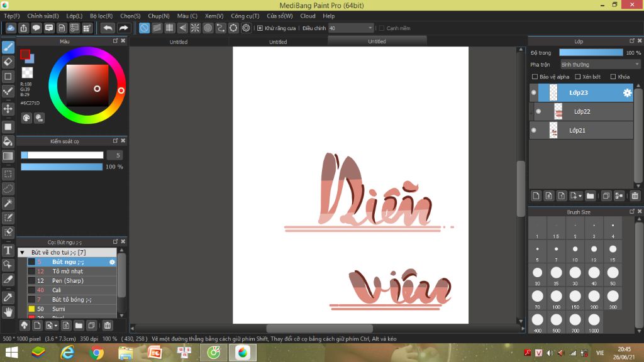Viewport: 644px width, 362px height.
Task: Select the Pen (Sharp) brush
Action: pyautogui.click(x=72, y=281)
